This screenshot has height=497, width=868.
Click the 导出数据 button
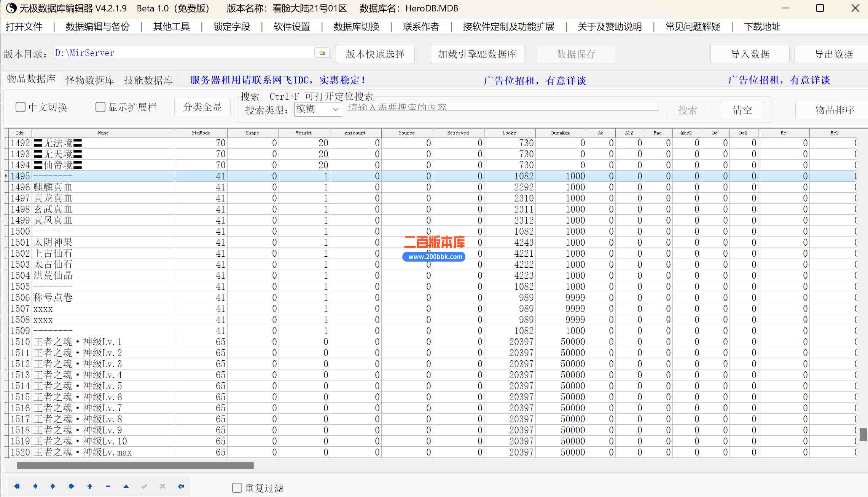pyautogui.click(x=832, y=54)
